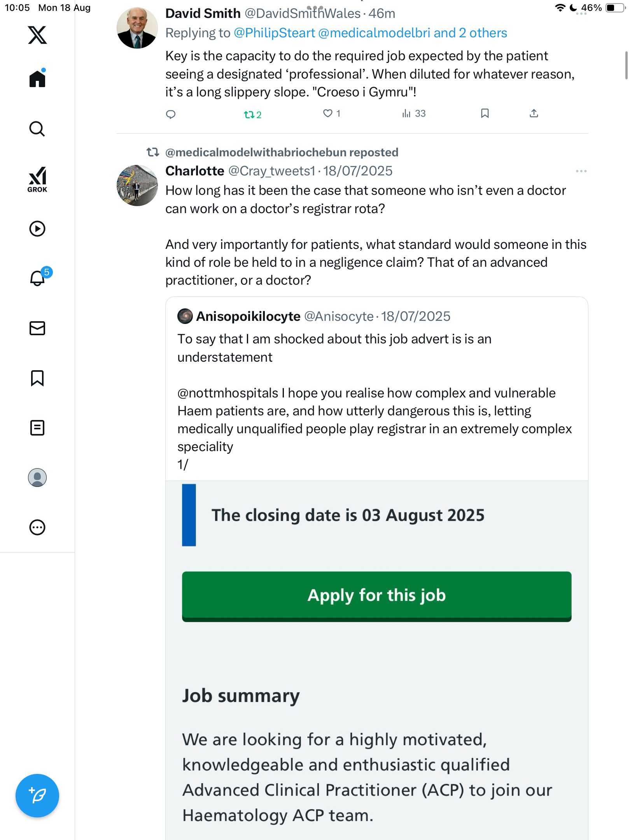This screenshot has height=840, width=630.
Task: Open the video play tab icon
Action: [37, 229]
